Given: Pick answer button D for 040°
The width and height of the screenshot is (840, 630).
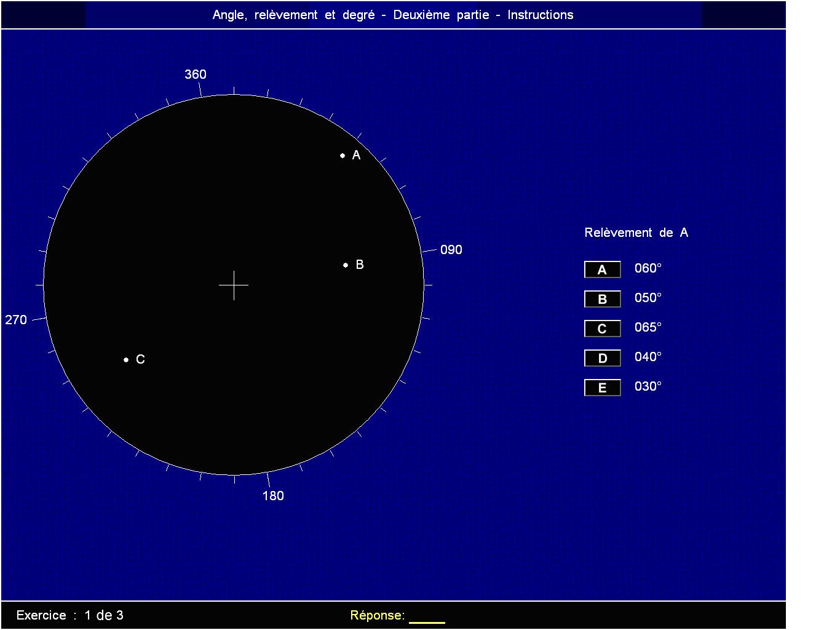Looking at the screenshot, I should pyautogui.click(x=602, y=358).
